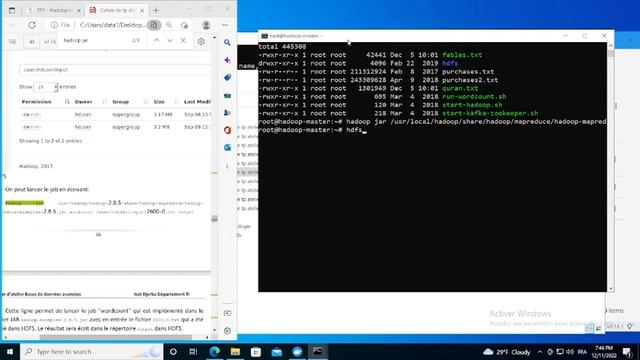Click the HDFS directory path field
Viewport: 640px width, 360px height.
[x=115, y=70]
